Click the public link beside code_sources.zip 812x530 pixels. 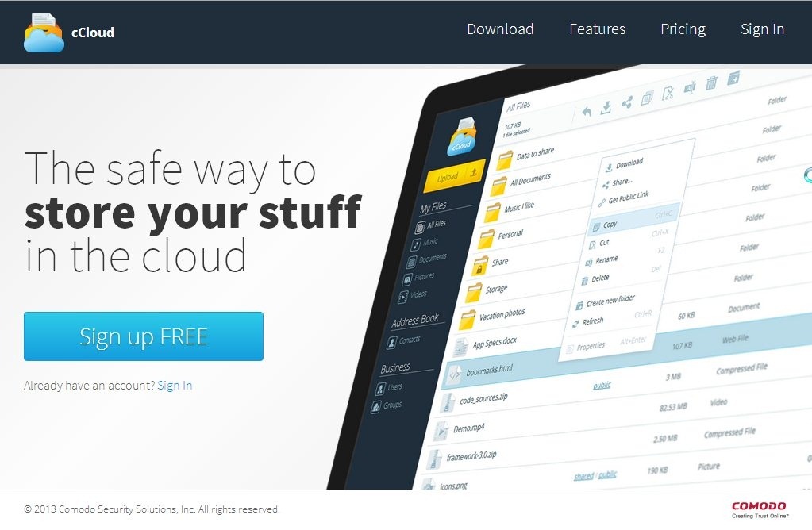(602, 385)
